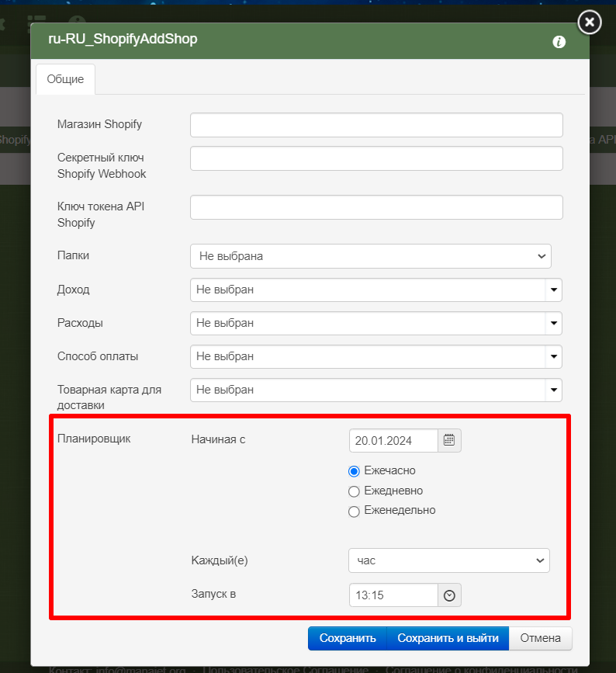Focus the Ключ токена API Shopify field
616x673 pixels.
[x=376, y=207]
